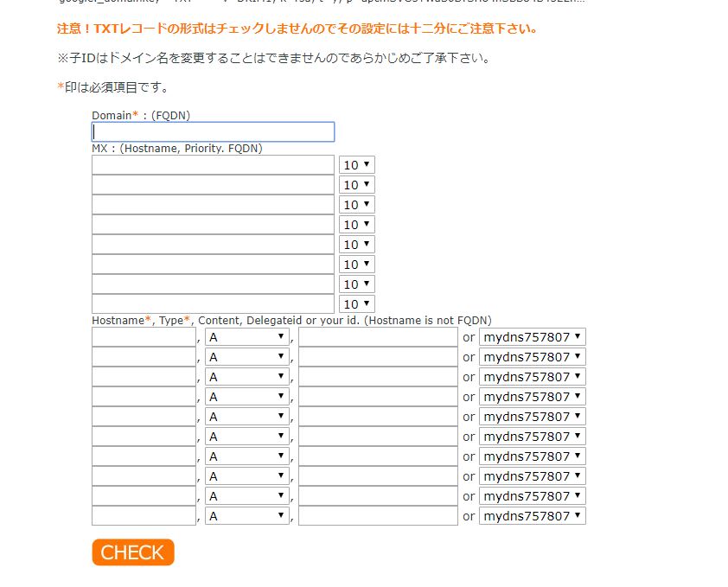The width and height of the screenshot is (728, 587).
Task: Open the ninth row mydns757807 ID dropdown
Action: [x=532, y=496]
